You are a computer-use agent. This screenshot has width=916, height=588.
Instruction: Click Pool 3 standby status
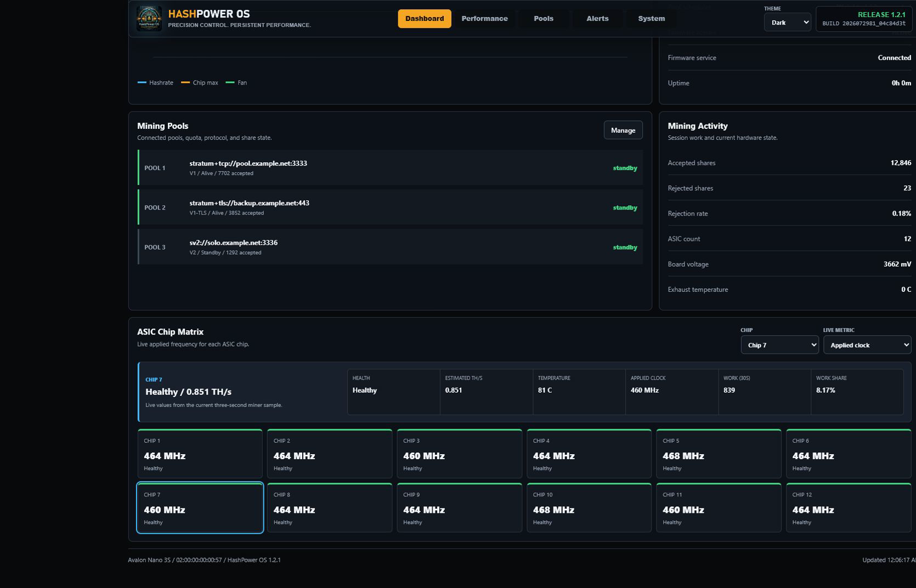coord(625,247)
